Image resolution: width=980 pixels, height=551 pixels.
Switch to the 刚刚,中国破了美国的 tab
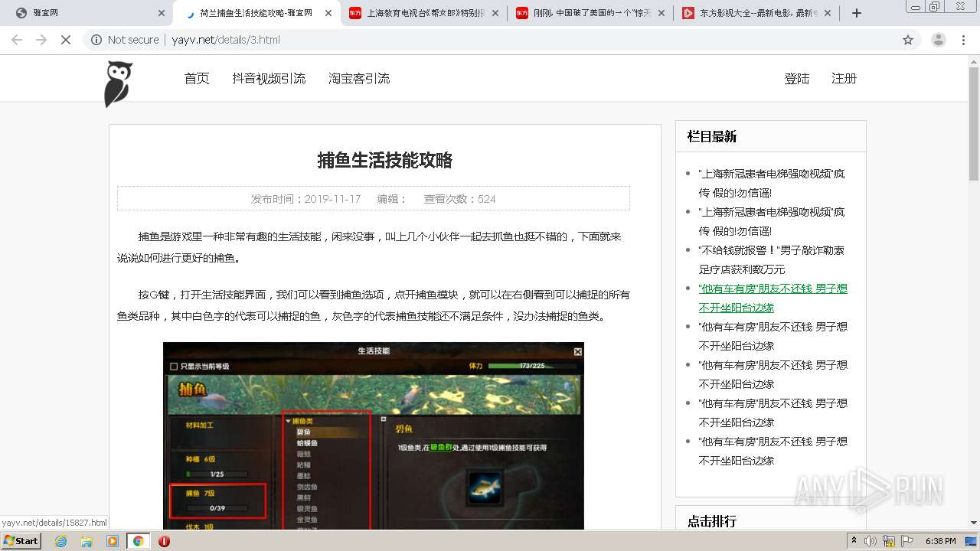pos(590,13)
